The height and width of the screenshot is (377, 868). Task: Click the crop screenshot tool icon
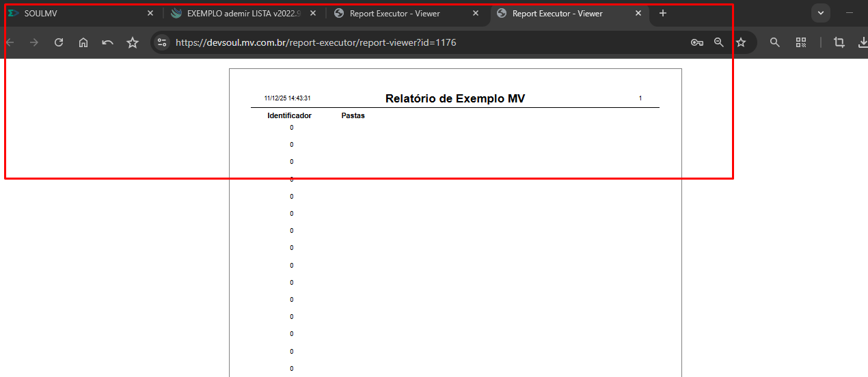click(839, 42)
